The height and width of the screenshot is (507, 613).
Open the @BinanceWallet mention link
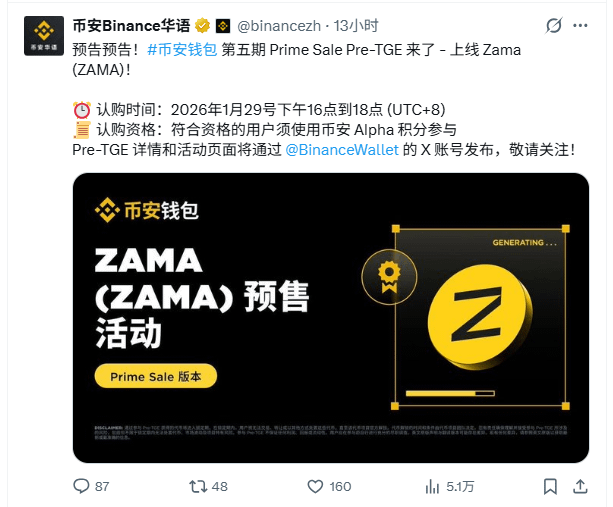point(342,150)
